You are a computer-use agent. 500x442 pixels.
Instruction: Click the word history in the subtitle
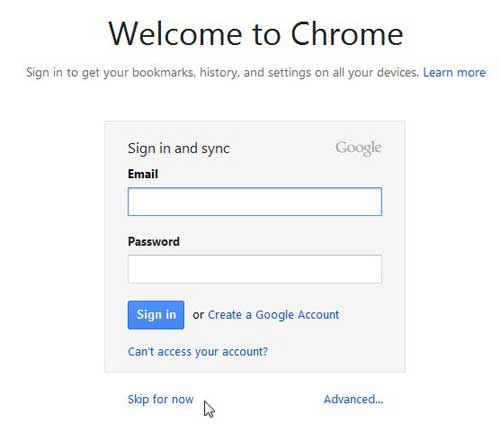coord(219,73)
